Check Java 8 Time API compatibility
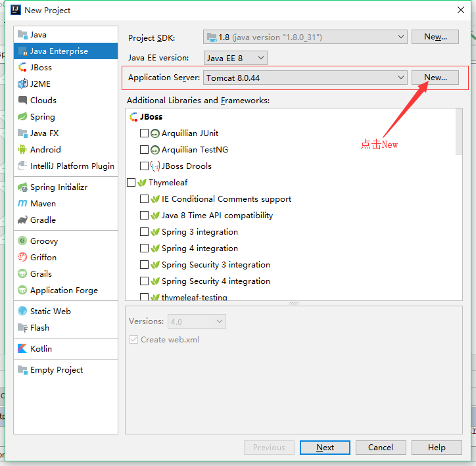476x466 pixels. click(x=144, y=215)
